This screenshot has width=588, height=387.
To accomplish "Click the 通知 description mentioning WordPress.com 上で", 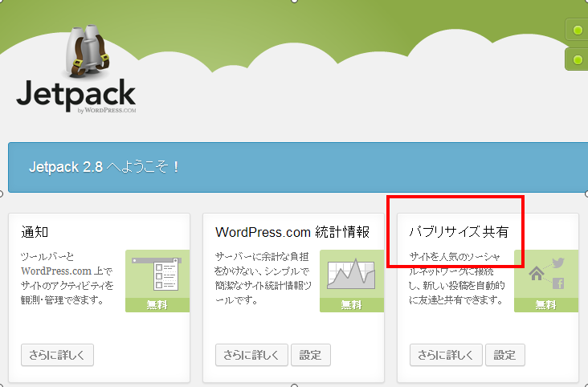I will click(x=67, y=279).
